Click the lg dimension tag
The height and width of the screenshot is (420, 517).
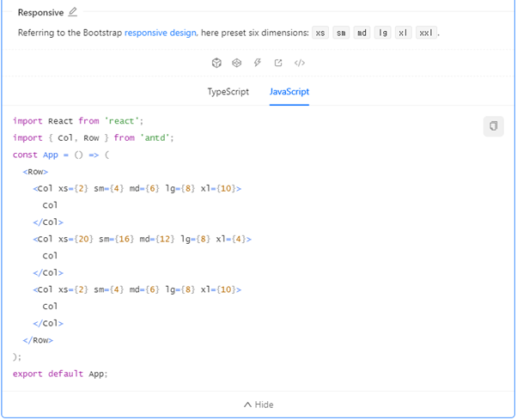click(x=383, y=33)
